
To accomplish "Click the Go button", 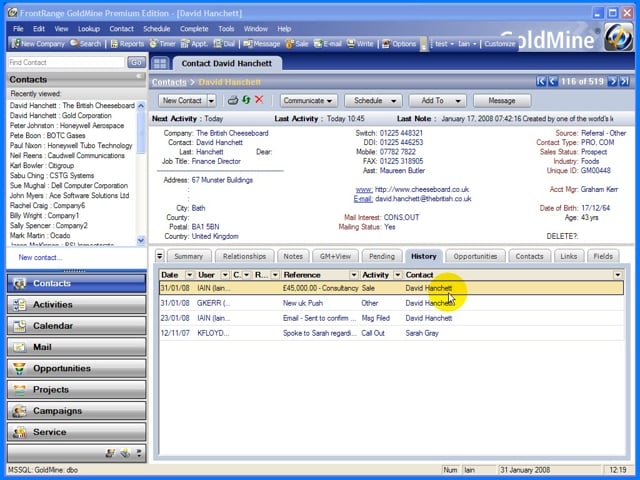I will [136, 62].
